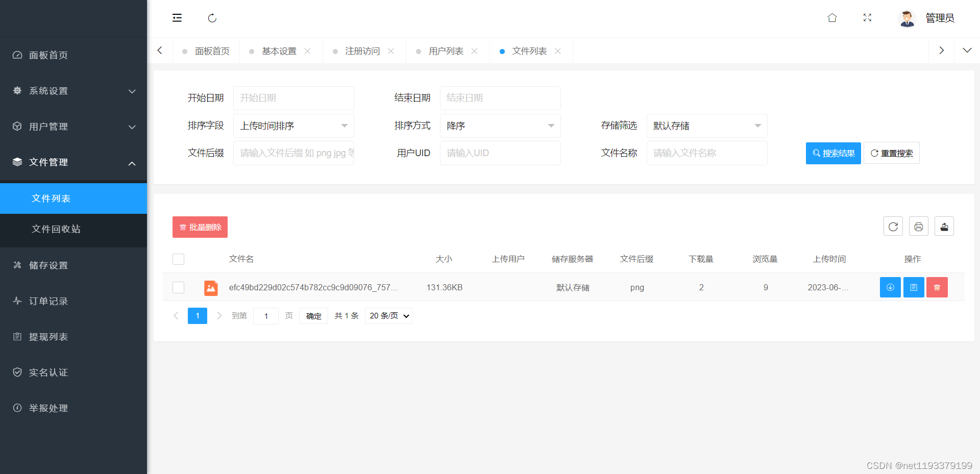980x474 pixels.
Task: Open 订单记录 in the sidebar
Action: (73, 301)
